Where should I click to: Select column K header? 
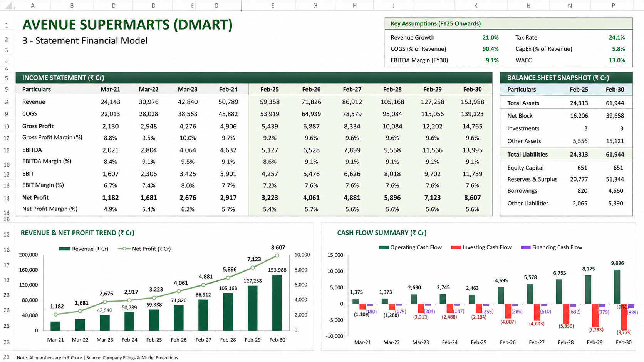pos(476,5)
